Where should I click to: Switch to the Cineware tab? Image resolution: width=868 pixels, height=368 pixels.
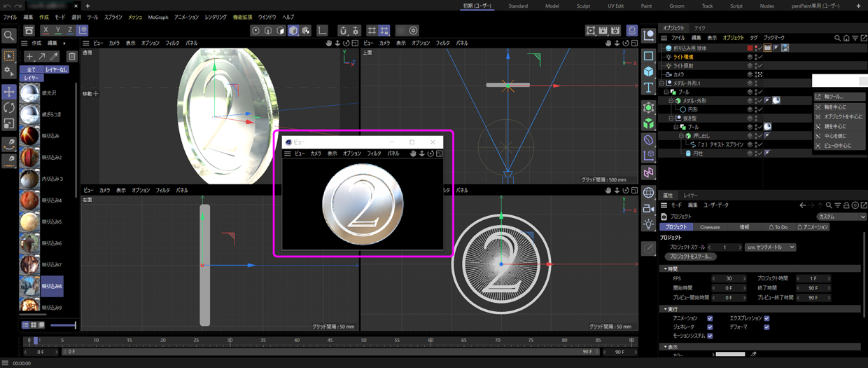pos(710,227)
